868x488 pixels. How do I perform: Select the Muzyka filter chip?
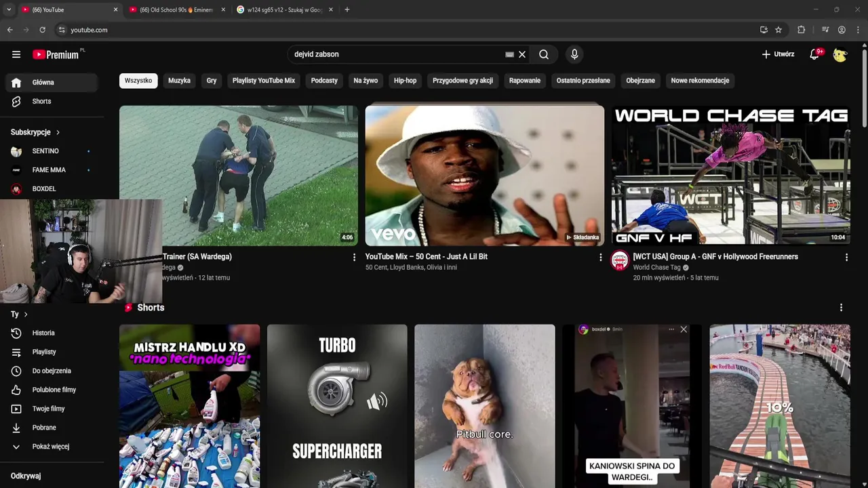point(179,81)
